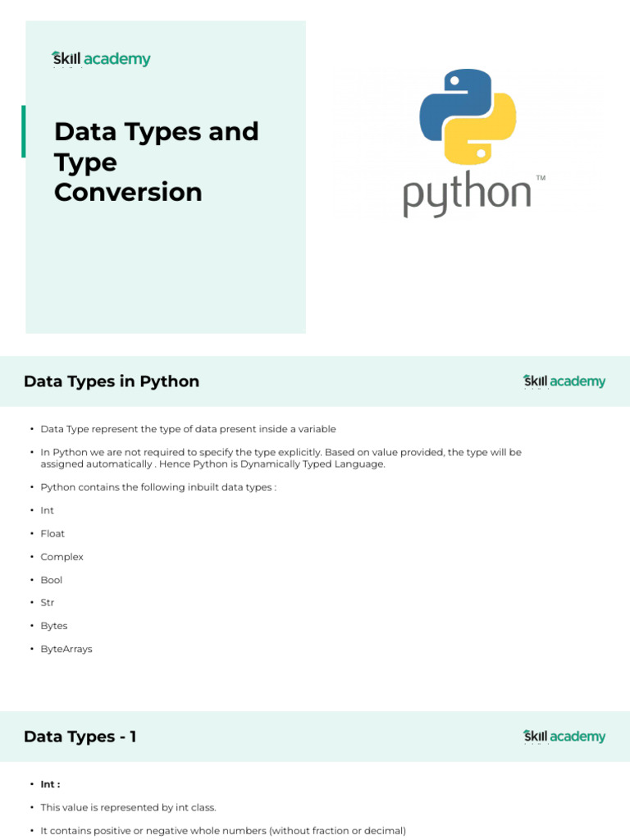Click the gray python wordmark text

click(467, 195)
